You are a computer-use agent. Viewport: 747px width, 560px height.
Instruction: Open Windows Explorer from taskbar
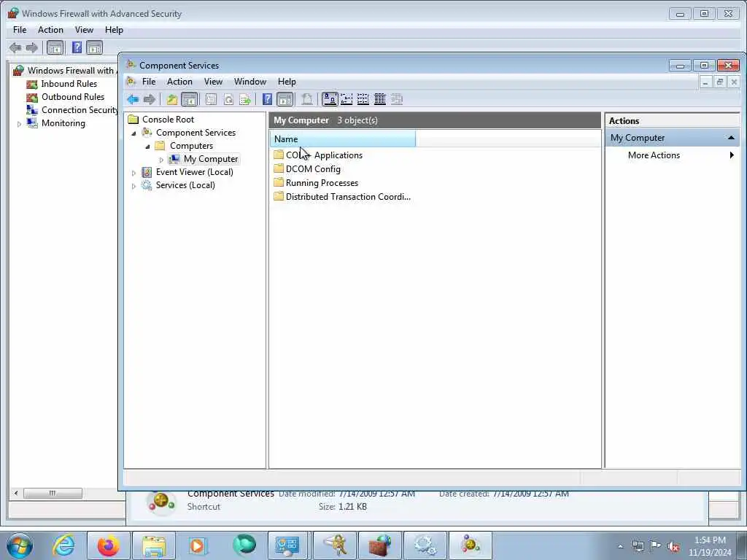(x=153, y=545)
